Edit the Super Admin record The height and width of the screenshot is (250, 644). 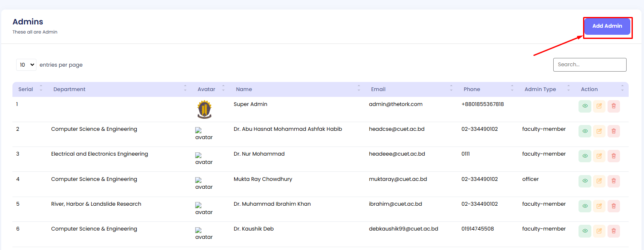[x=599, y=106]
